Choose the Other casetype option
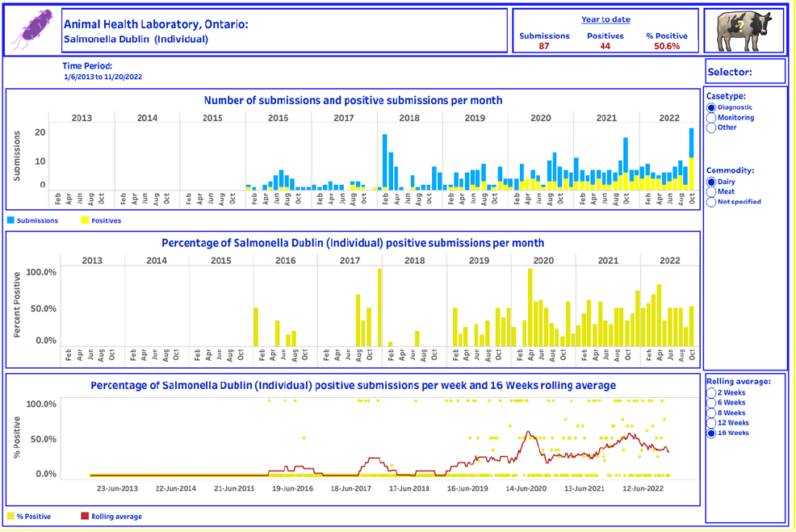Viewport: 796px width, 532px height. [x=711, y=128]
